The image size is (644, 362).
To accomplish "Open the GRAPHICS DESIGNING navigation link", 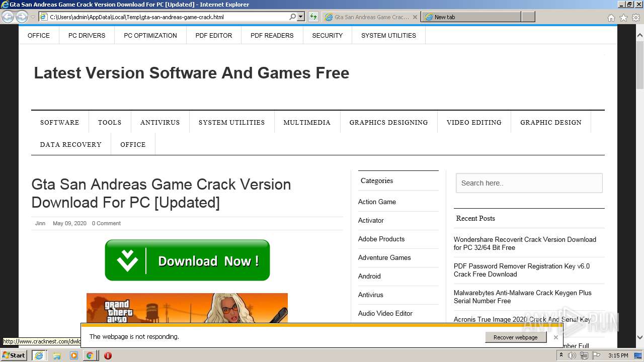I will pyautogui.click(x=388, y=122).
